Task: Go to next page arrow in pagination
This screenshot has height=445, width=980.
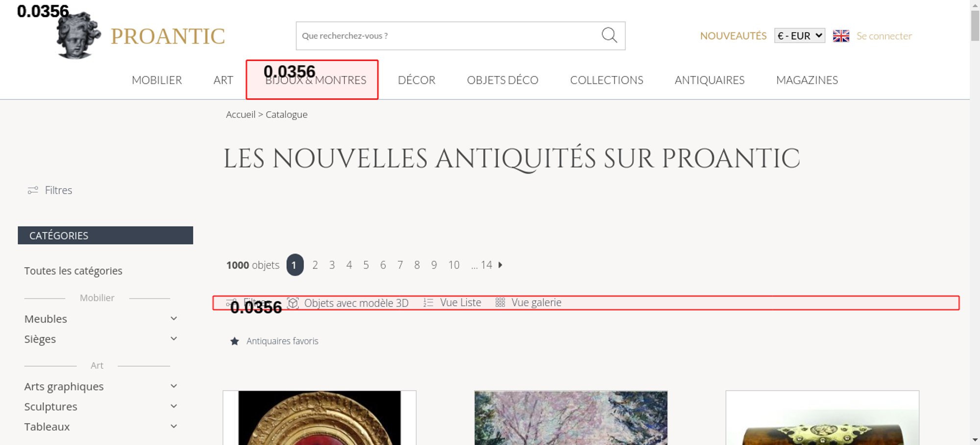Action: [500, 265]
